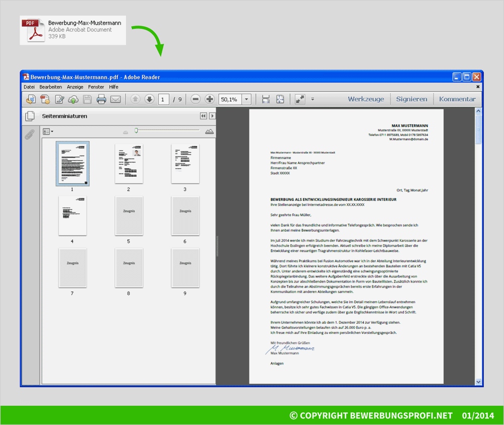Toggle the Seitenminiaturen panel icon
Image resolution: width=504 pixels, height=425 pixels.
(x=29, y=116)
